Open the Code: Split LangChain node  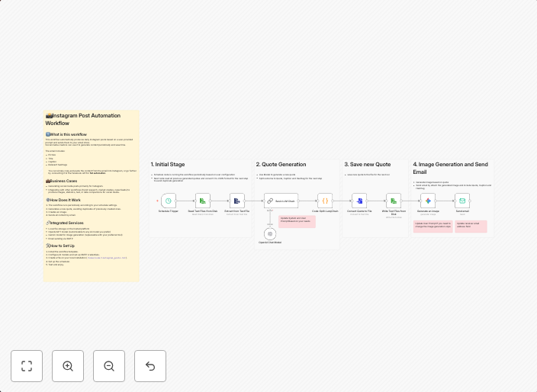pyautogui.click(x=325, y=201)
